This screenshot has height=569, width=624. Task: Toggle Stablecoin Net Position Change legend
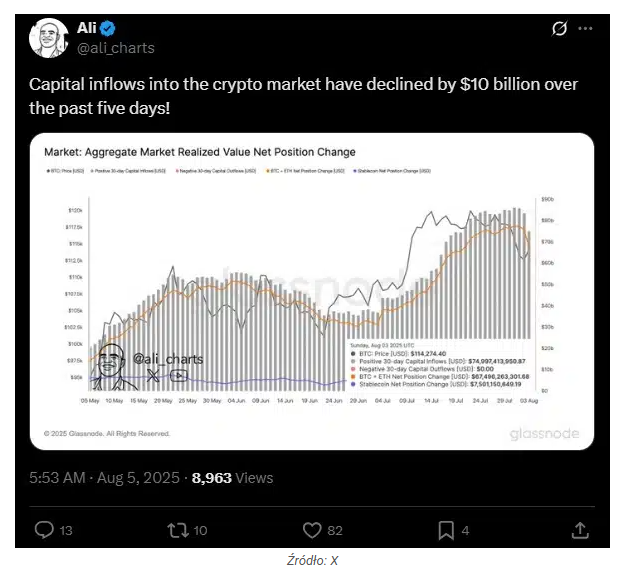[392, 171]
